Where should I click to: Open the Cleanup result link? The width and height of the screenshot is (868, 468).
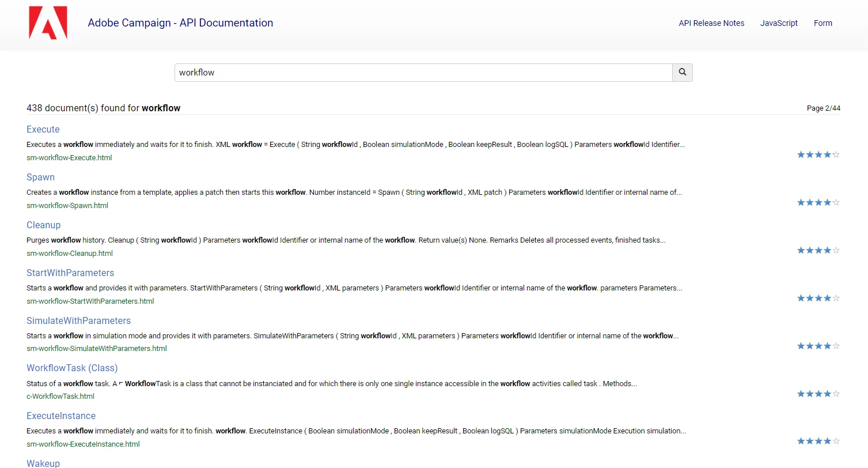pyautogui.click(x=44, y=225)
